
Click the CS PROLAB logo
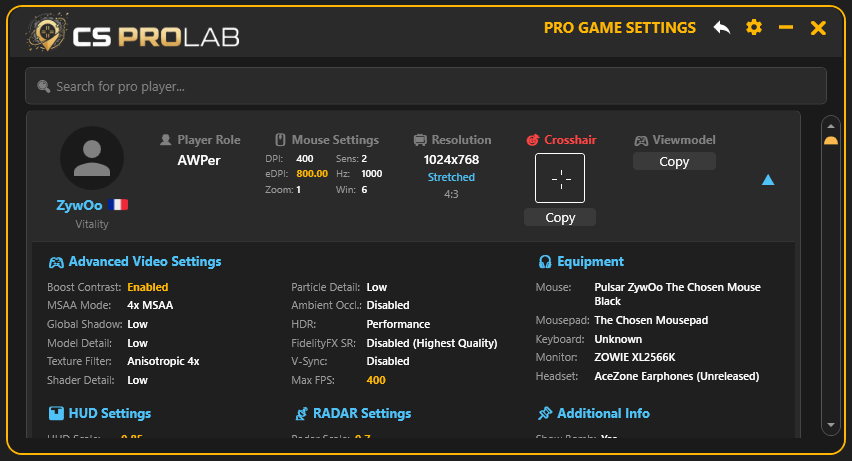point(132,36)
